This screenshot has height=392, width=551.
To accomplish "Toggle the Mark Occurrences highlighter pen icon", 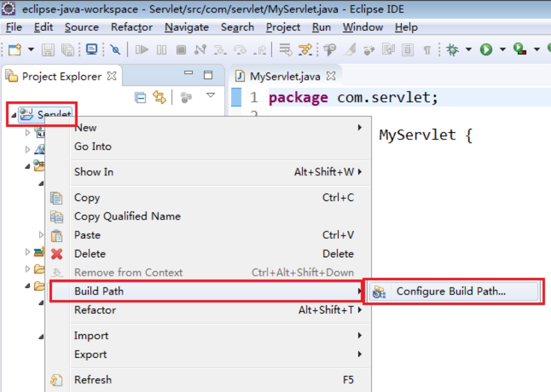I will point(350,50).
